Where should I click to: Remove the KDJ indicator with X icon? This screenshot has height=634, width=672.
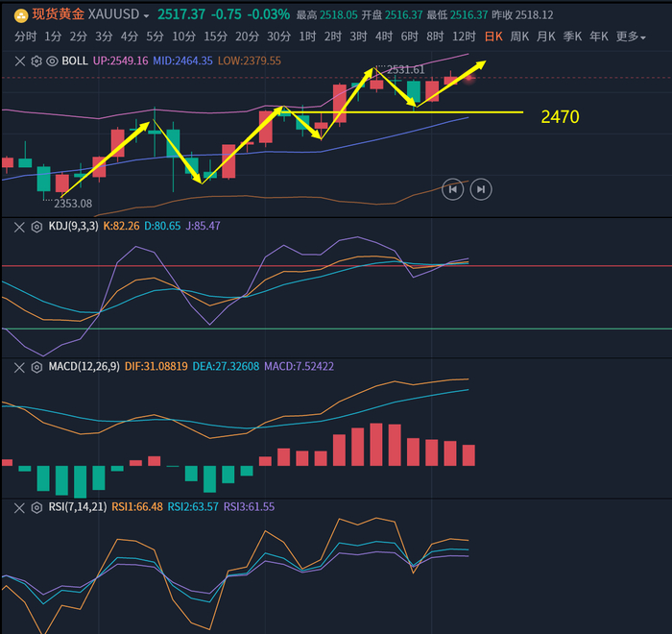[x=21, y=226]
